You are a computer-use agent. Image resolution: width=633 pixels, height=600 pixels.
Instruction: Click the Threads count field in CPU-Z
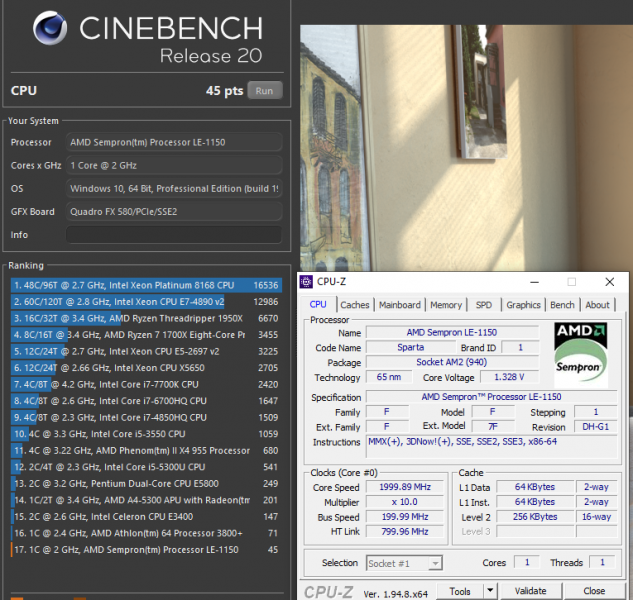click(602, 562)
